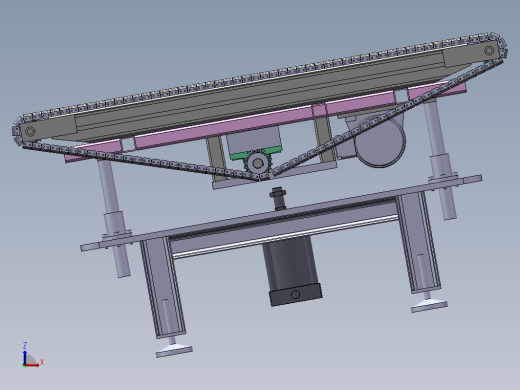Viewport: 520px width, 390px height.
Task: Select the black lift shaft above the base plate
Action: [x=278, y=199]
